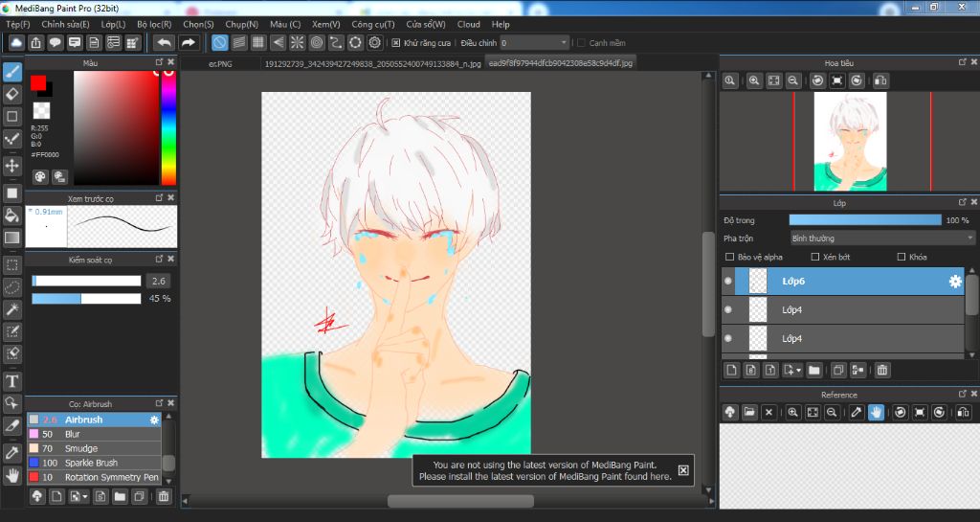Click the brush size 2.6 value field
Screen dimensions: 980x522
click(x=159, y=282)
